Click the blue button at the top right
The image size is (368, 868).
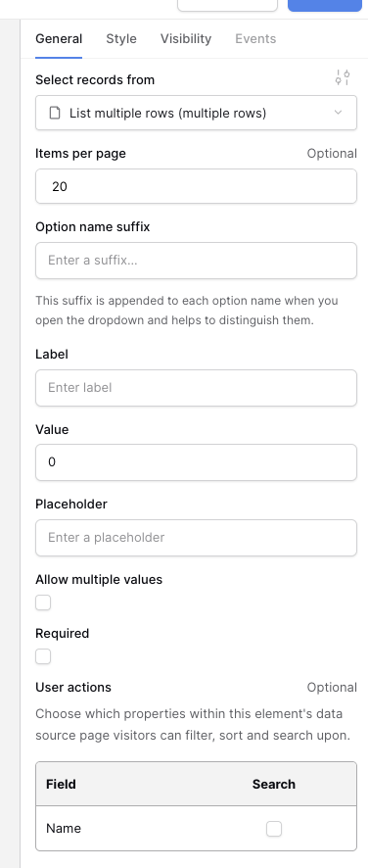[x=324, y=5]
